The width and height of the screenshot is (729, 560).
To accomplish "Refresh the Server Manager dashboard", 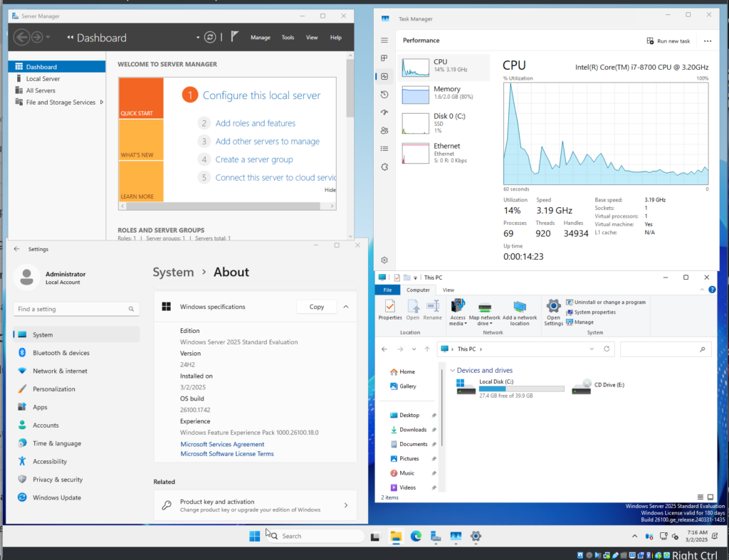I will coord(210,38).
